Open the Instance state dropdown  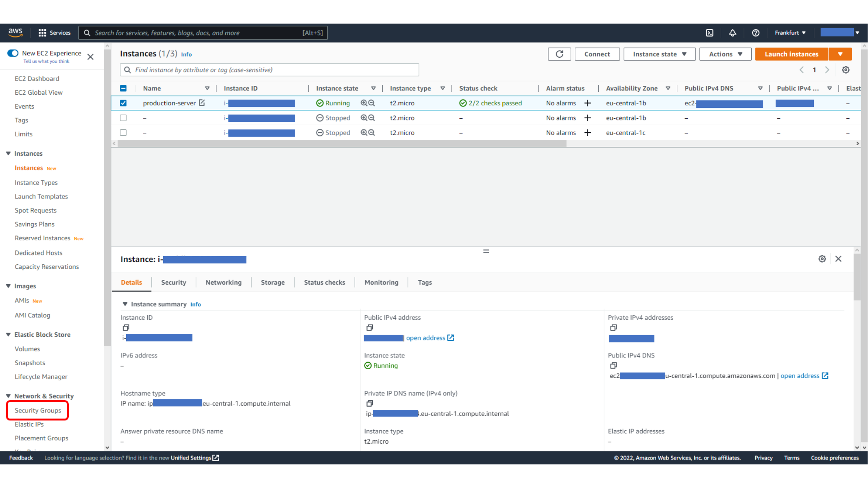pyautogui.click(x=659, y=54)
